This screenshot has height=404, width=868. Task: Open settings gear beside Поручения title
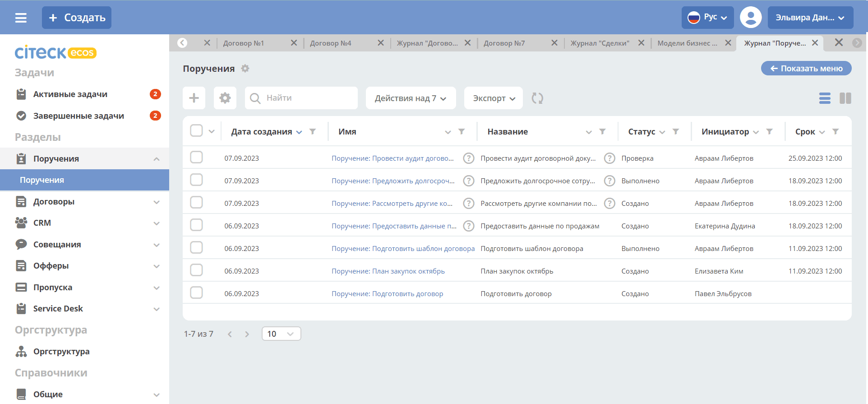tap(245, 68)
